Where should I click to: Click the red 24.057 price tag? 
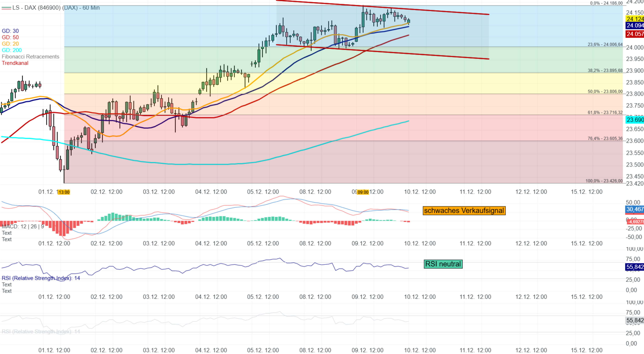(635, 34)
